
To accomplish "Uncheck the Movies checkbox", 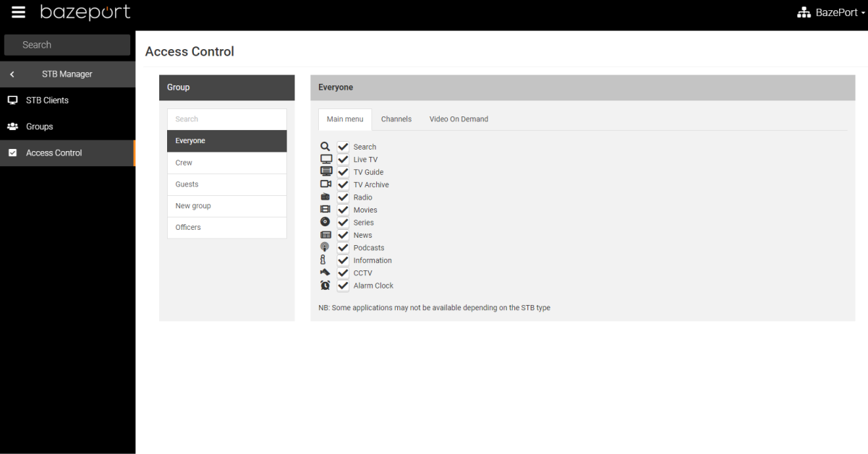I will pyautogui.click(x=343, y=210).
